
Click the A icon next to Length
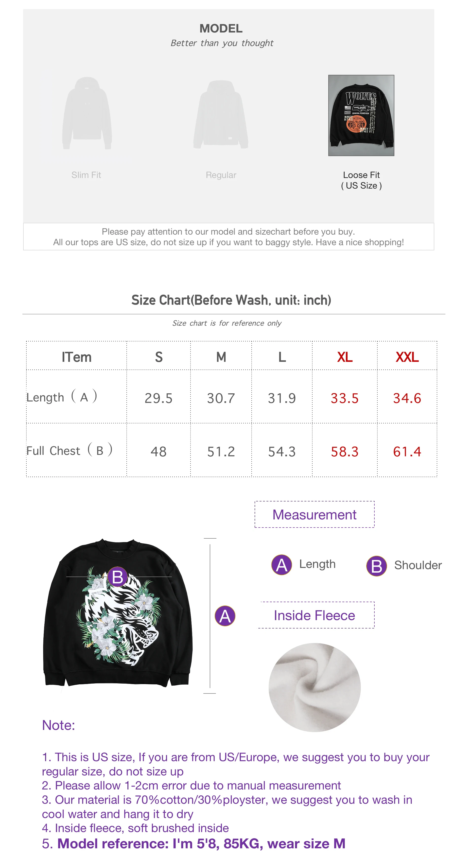pos(281,564)
